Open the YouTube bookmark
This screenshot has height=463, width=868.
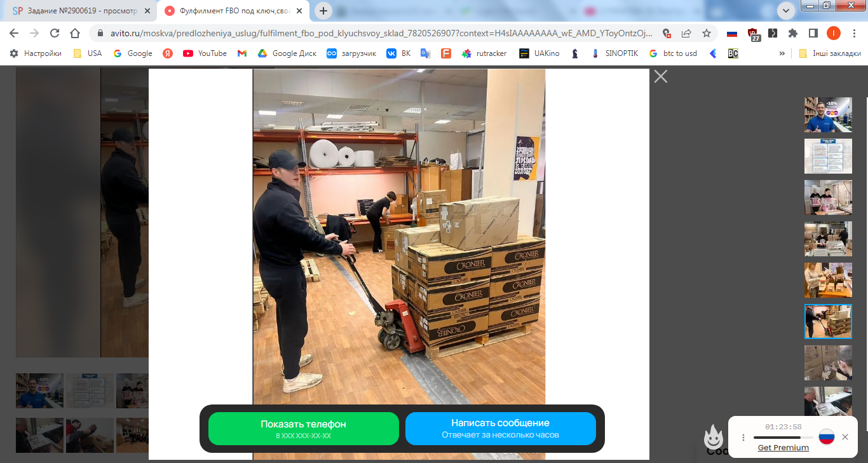click(205, 53)
